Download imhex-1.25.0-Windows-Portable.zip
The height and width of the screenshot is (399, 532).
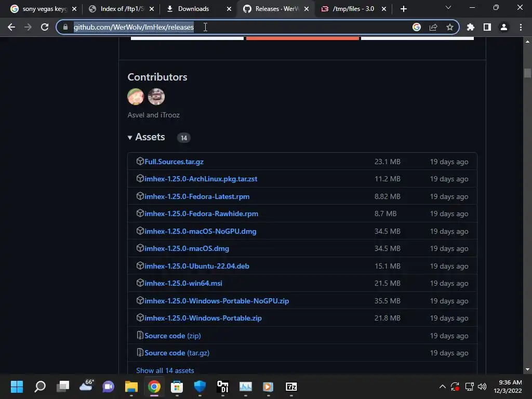(x=203, y=318)
